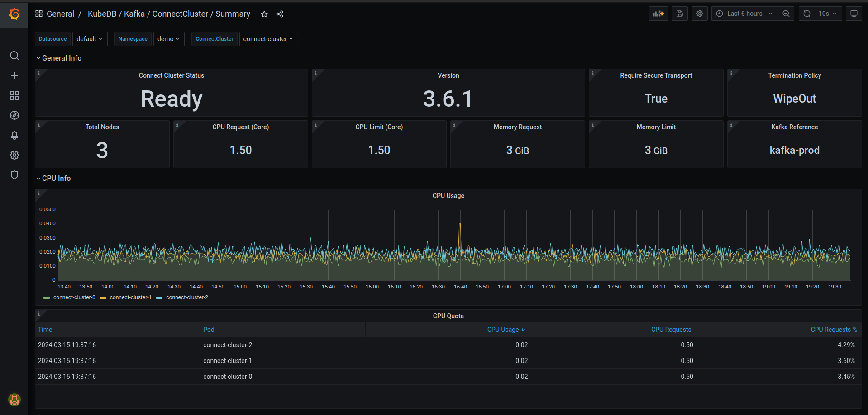The image size is (868, 415).
Task: Open the Alerting bell icon
Action: pyautogui.click(x=14, y=135)
